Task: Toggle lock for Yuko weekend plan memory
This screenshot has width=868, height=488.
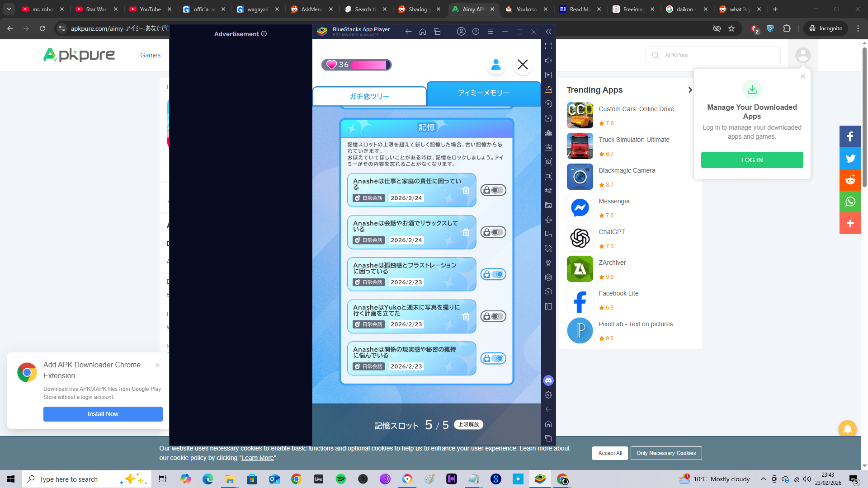Action: [x=493, y=316]
